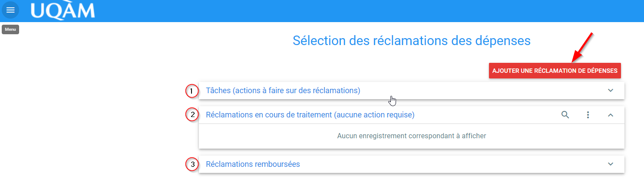644x195 pixels.
Task: Click the Réclamations remboursées heading
Action: coord(253,164)
